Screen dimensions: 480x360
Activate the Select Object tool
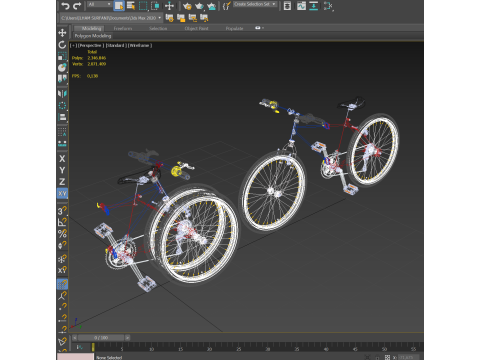tap(119, 6)
